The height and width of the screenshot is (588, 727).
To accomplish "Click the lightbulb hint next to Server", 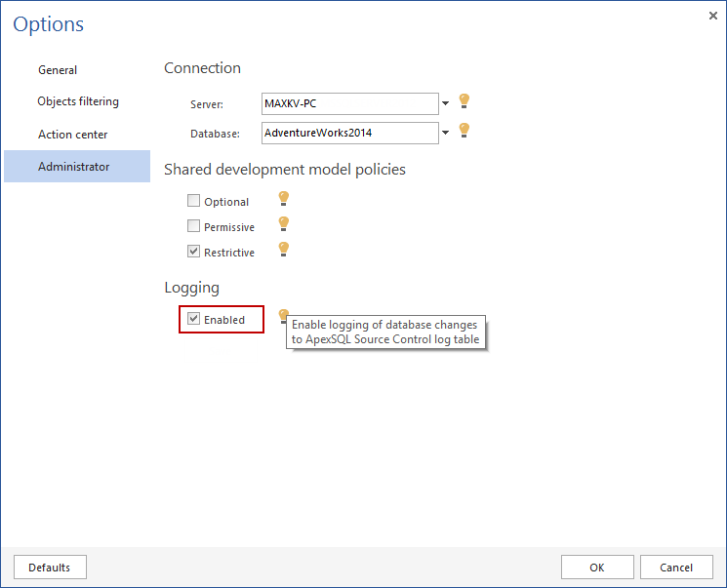I will [x=464, y=100].
